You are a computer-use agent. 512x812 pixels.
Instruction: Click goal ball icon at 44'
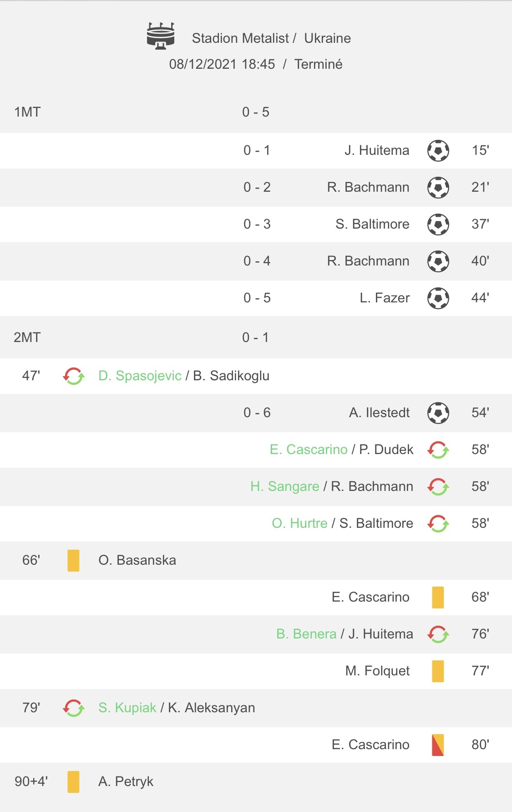[x=438, y=298]
